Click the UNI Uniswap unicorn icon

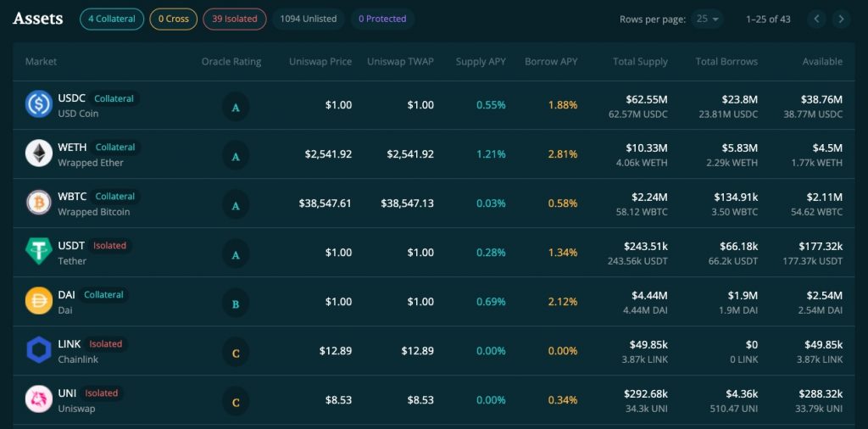[x=39, y=399]
